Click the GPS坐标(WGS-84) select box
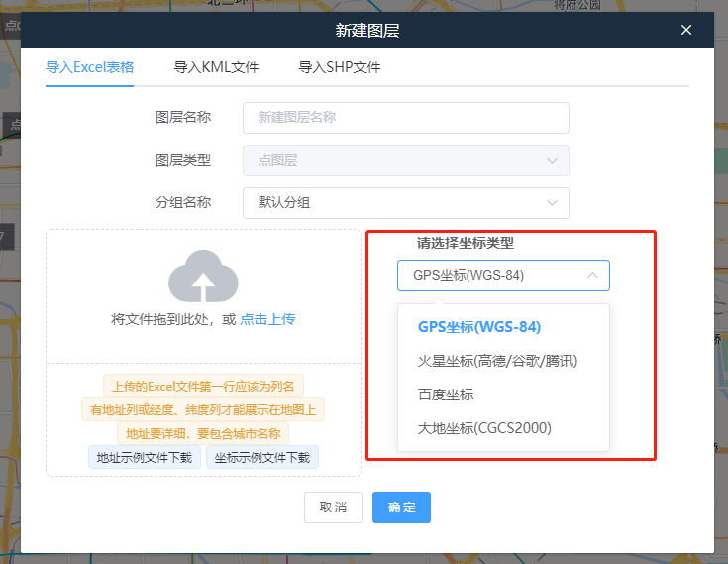 503,276
